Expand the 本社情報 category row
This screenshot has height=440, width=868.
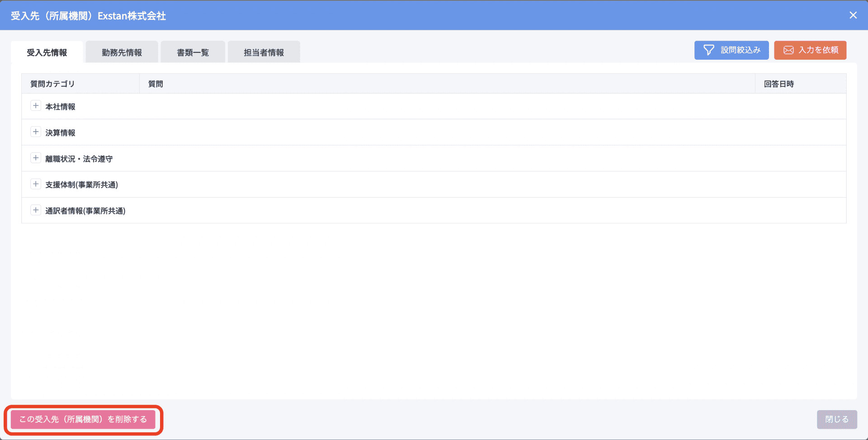[36, 106]
